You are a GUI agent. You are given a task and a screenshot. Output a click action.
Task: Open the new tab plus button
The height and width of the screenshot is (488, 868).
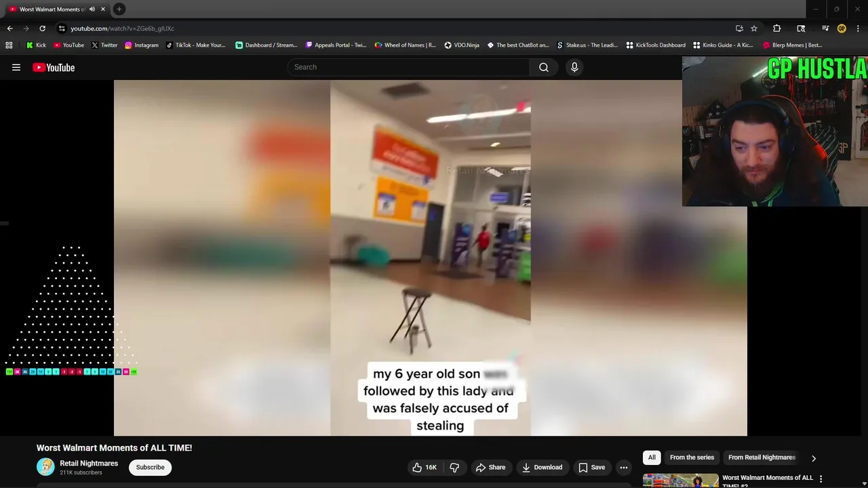coord(119,9)
